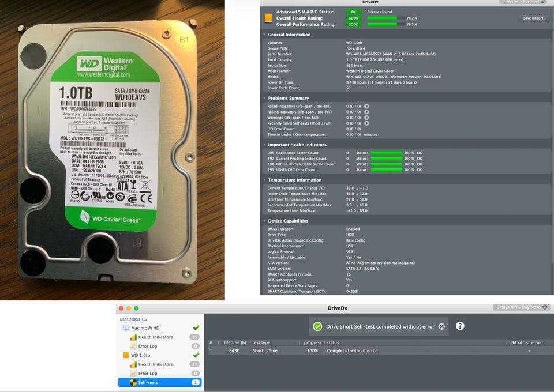
Task: Click the 'test type' column header
Action: pyautogui.click(x=261, y=342)
